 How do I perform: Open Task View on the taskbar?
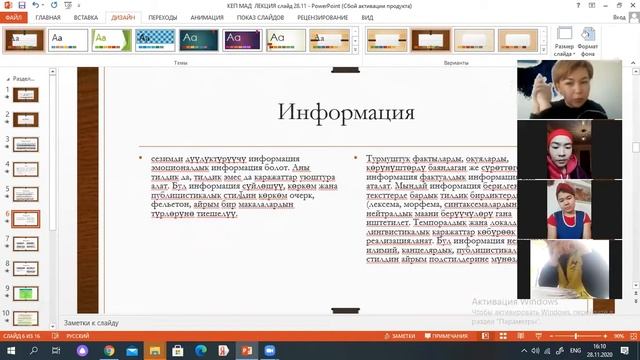pyautogui.click(x=56, y=351)
